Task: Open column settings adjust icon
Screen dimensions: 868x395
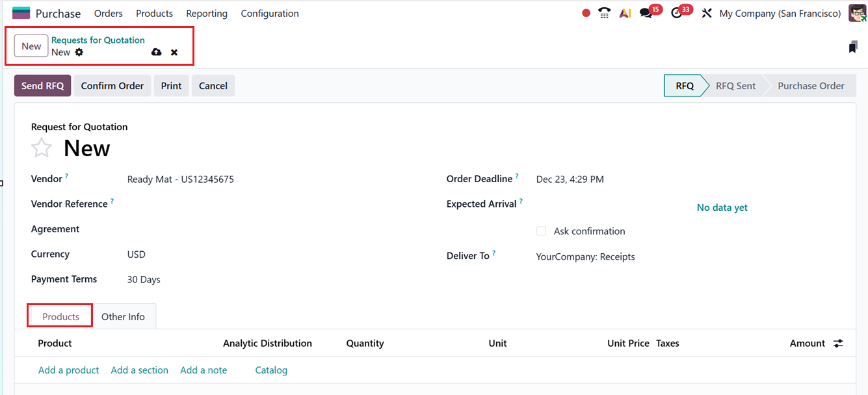Action: tap(839, 343)
